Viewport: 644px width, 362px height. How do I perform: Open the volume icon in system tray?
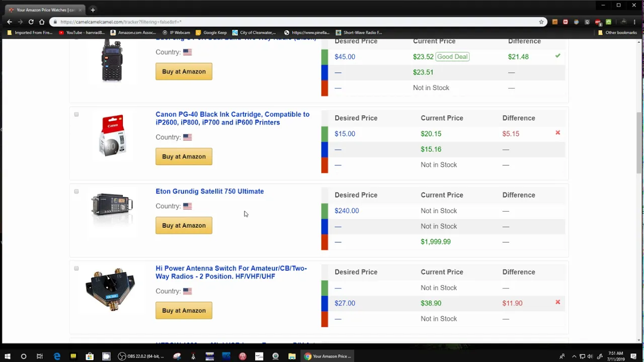[x=590, y=356]
